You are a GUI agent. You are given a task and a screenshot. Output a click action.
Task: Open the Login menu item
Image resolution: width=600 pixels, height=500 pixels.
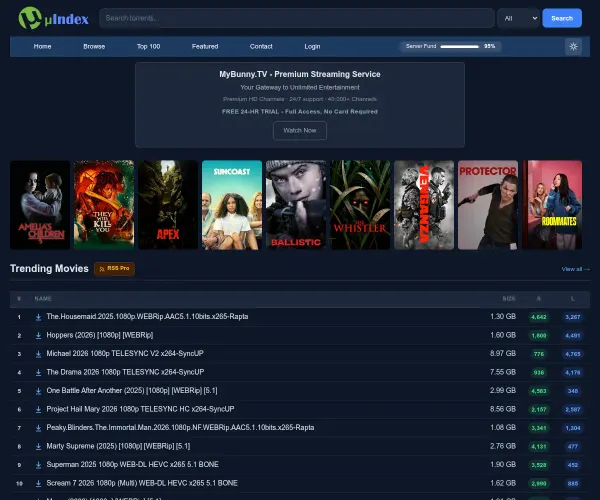[x=312, y=46]
